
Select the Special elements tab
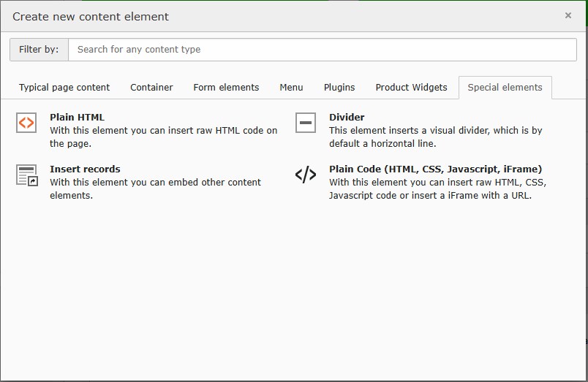pyautogui.click(x=505, y=87)
